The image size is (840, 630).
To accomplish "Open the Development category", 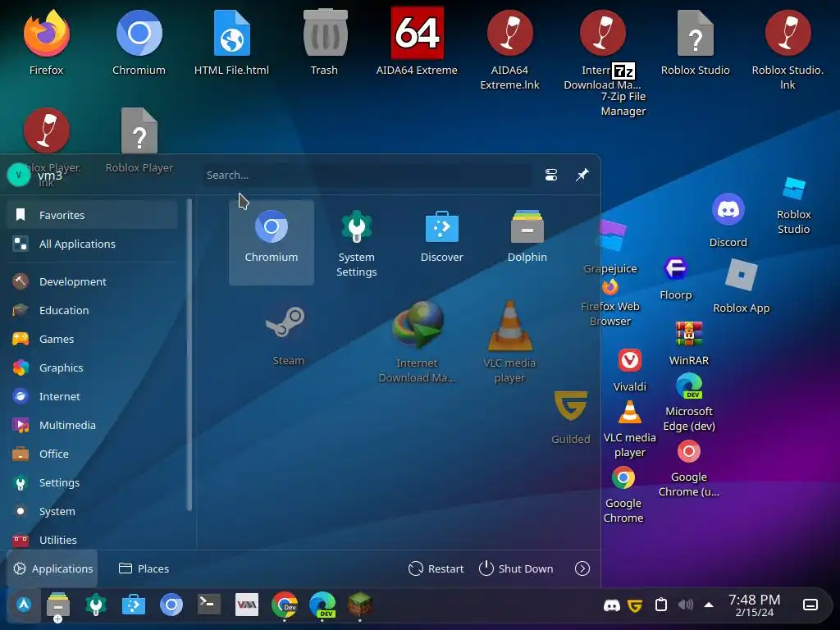I will (x=92, y=281).
